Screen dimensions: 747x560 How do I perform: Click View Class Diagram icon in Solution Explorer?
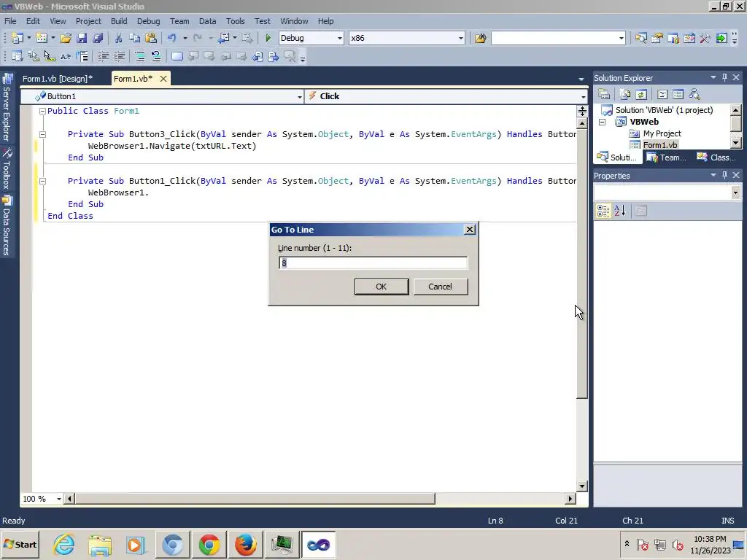694,94
